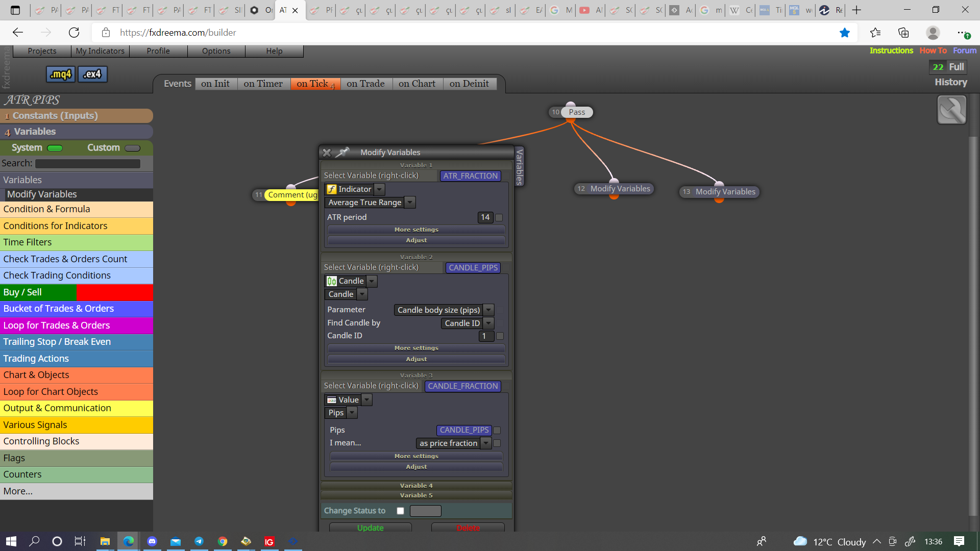Open the Value type dropdown

pos(367,400)
